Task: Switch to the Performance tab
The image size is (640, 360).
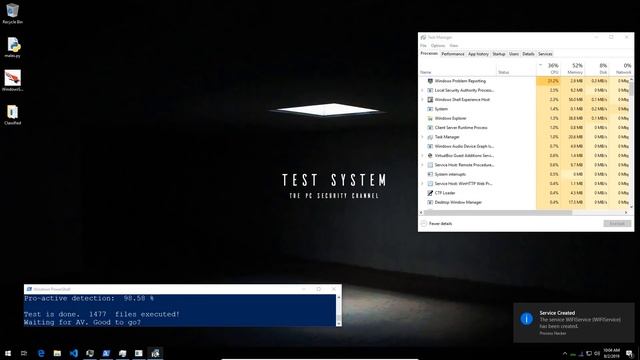Action: (x=453, y=54)
